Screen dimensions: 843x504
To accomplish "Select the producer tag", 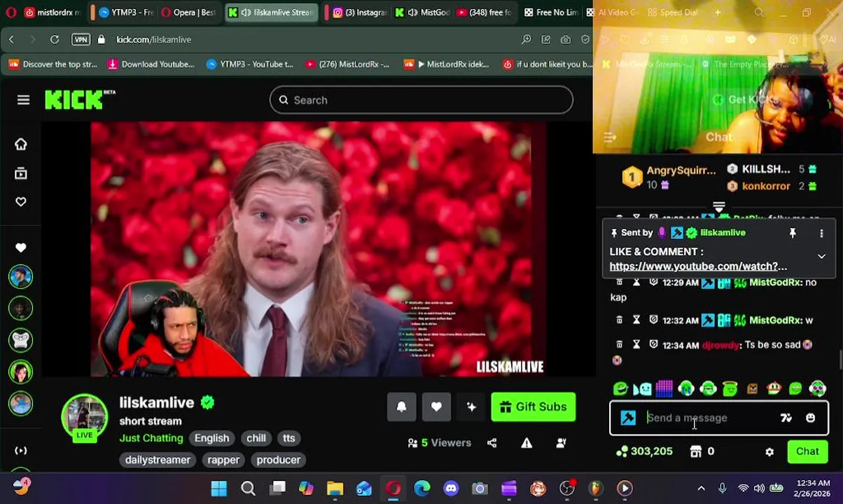I will [x=278, y=460].
